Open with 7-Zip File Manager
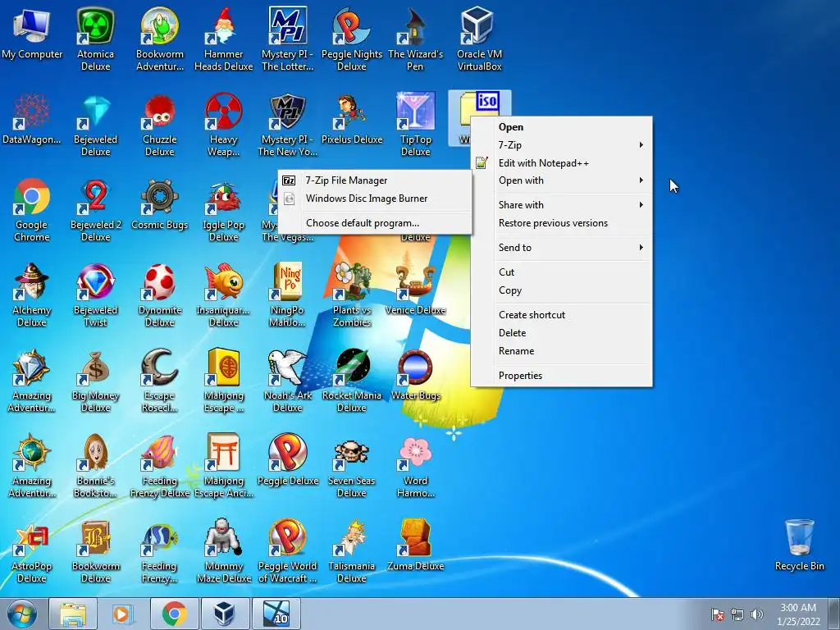 pyautogui.click(x=374, y=180)
